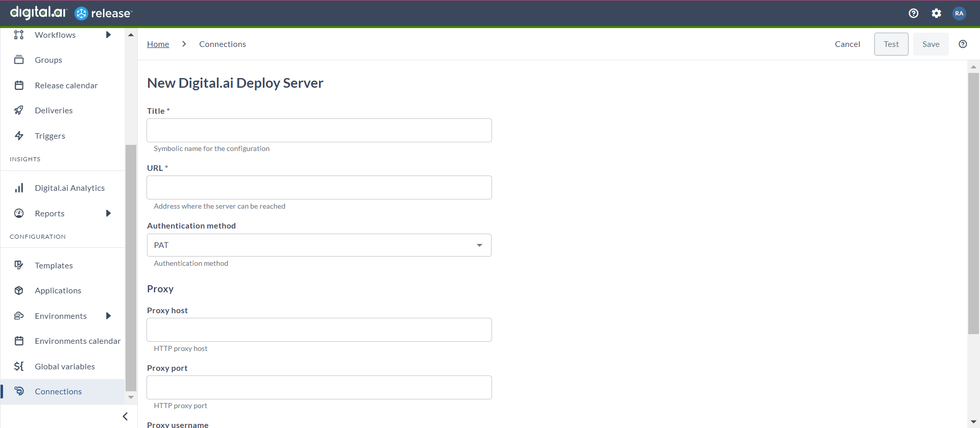Click the Test button

pos(891,44)
